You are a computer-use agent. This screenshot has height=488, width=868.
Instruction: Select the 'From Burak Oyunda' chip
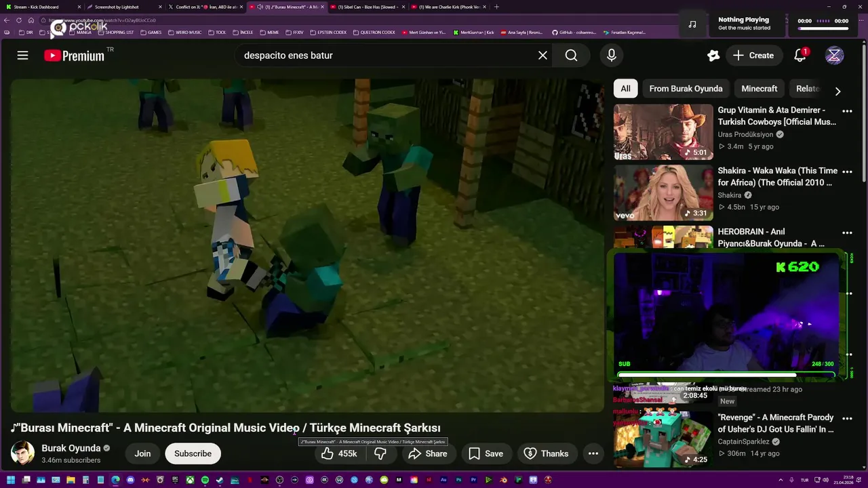point(686,89)
